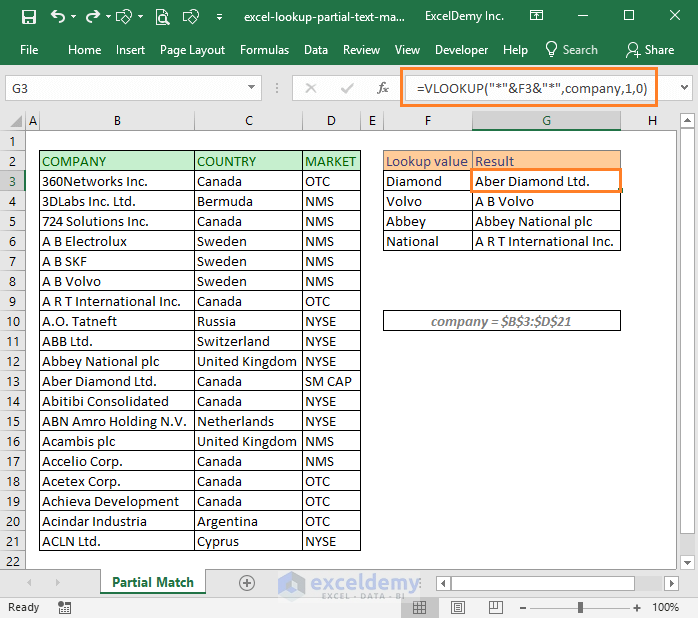Select the Partial Match sheet tab
The width and height of the screenshot is (698, 618).
153,582
